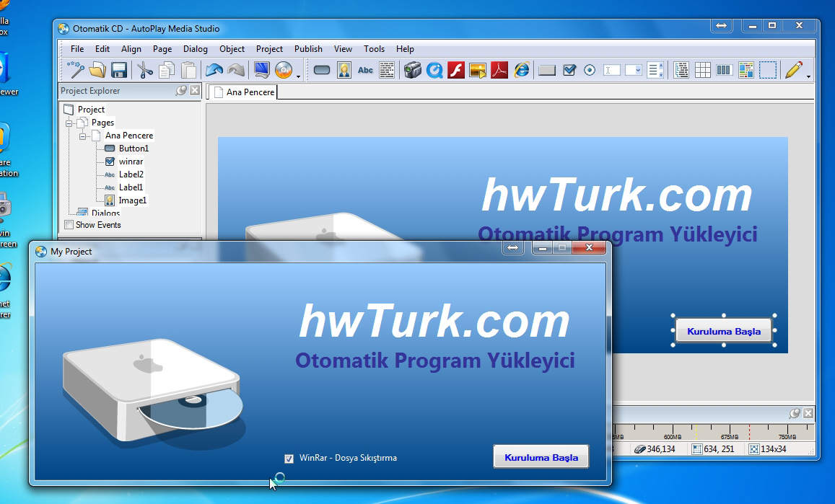Open dropdown arrow beside pencil icon
The width and height of the screenshot is (835, 504).
808,76
